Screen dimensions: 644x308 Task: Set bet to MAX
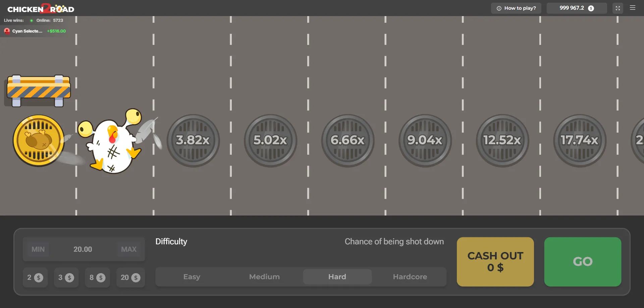click(x=129, y=249)
